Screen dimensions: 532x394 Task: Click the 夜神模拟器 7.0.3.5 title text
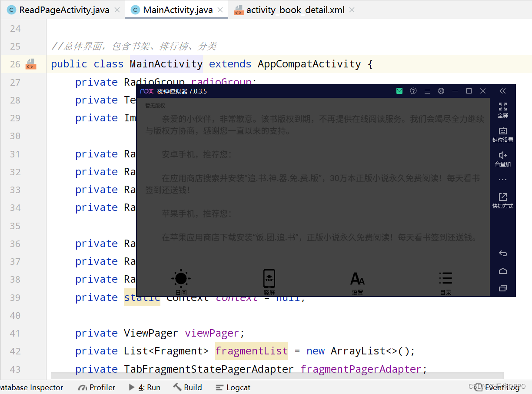[x=182, y=91]
